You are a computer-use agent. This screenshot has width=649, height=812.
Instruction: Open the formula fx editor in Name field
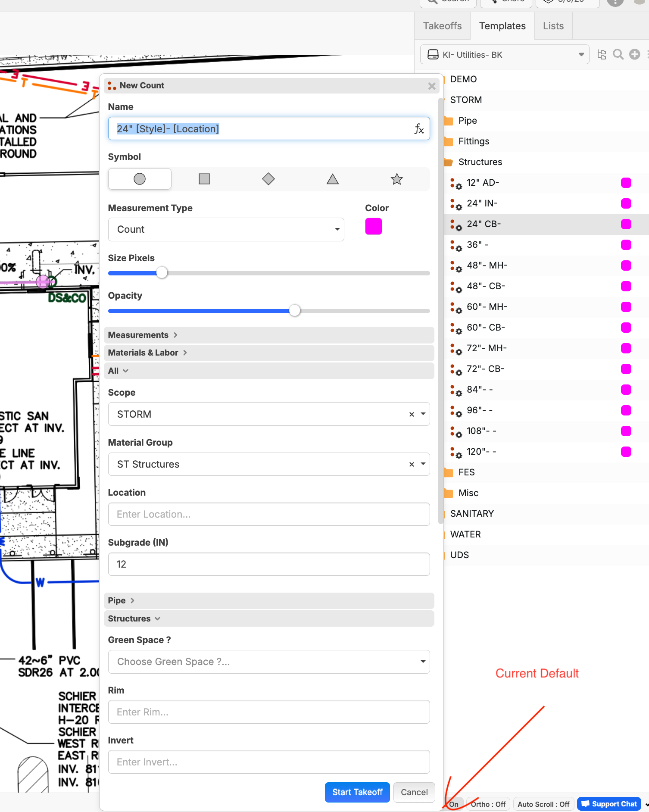tap(419, 129)
